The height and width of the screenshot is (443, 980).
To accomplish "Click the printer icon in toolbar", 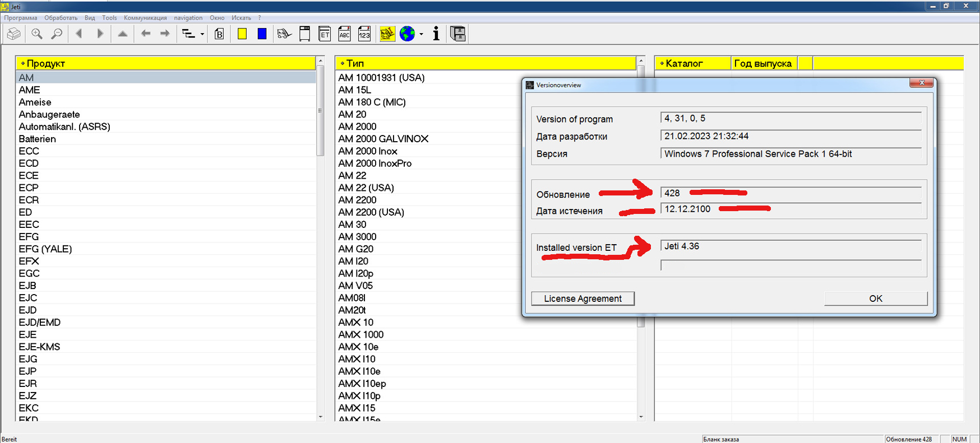I will (x=14, y=34).
